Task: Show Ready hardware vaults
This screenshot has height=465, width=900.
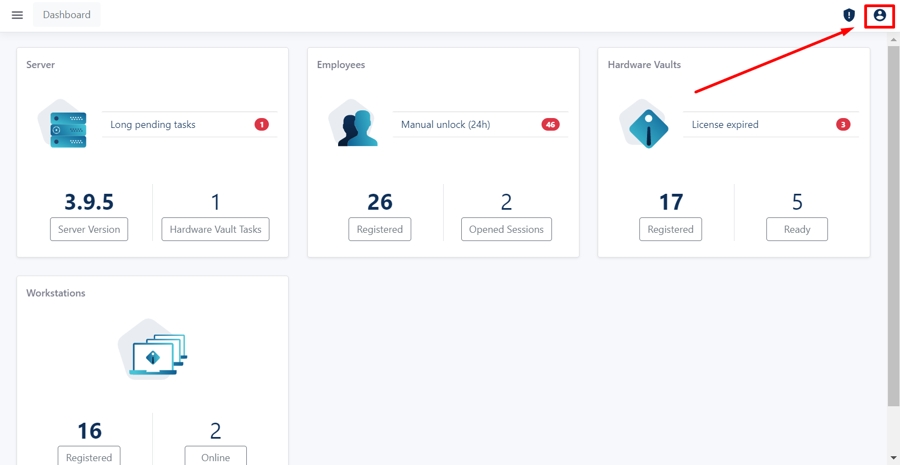Action: pyautogui.click(x=797, y=229)
